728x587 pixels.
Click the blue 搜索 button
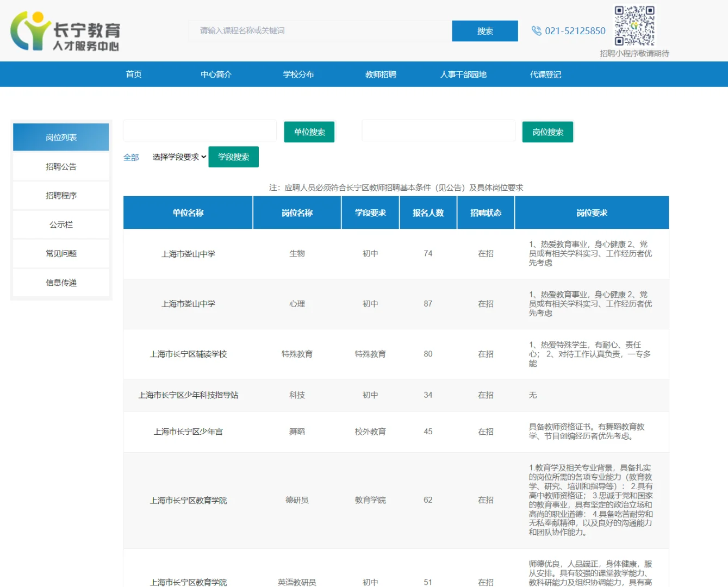(485, 31)
